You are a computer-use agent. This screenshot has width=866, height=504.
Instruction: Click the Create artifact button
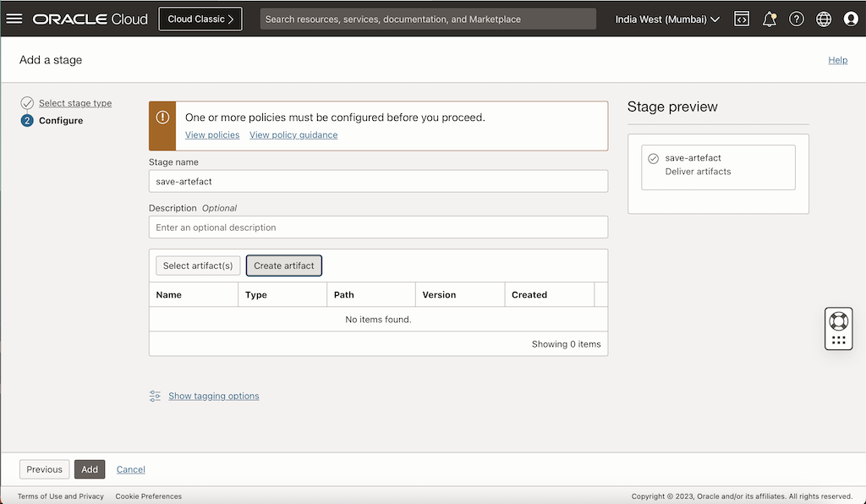[x=284, y=266]
